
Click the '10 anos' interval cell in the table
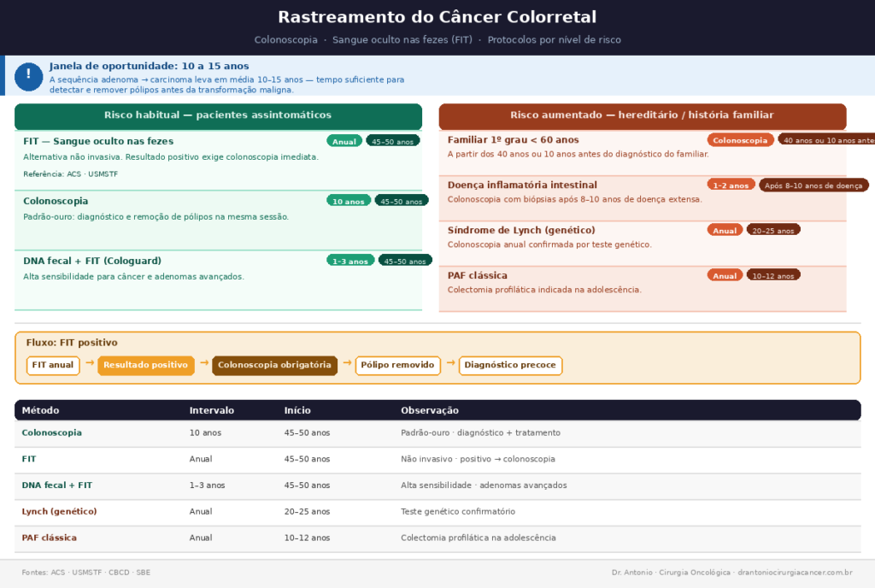205,432
